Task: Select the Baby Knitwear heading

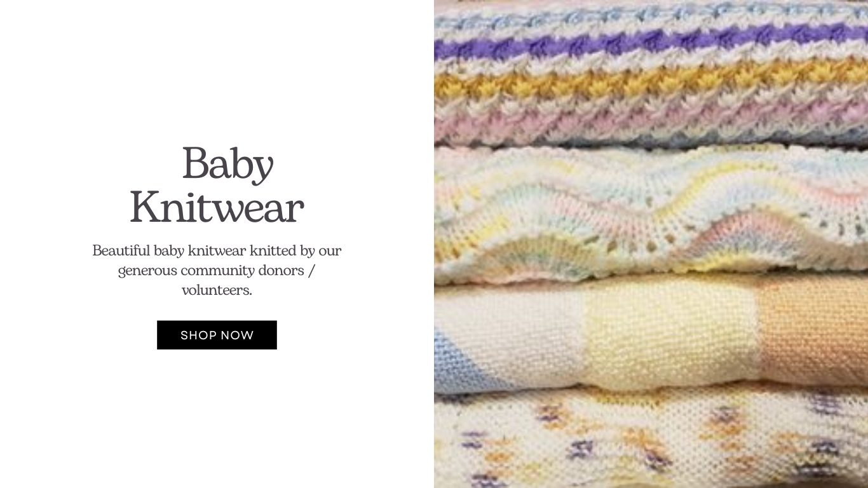Action: coord(217,185)
